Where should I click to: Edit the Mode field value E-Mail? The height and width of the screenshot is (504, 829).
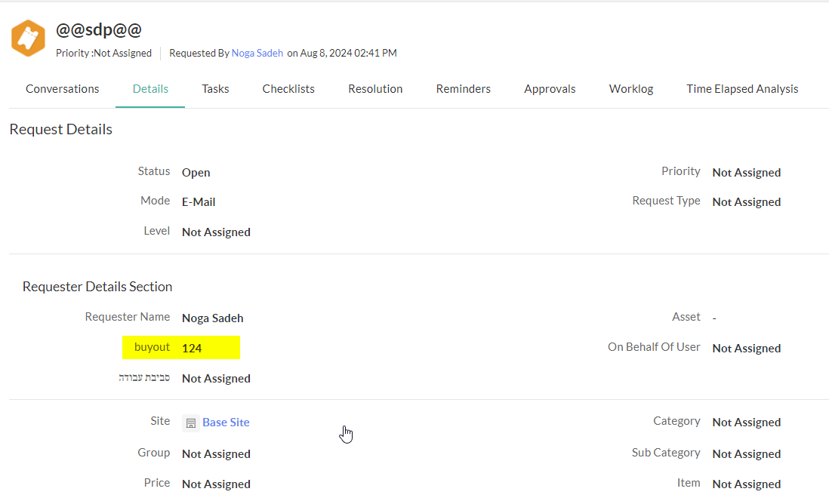[199, 202]
